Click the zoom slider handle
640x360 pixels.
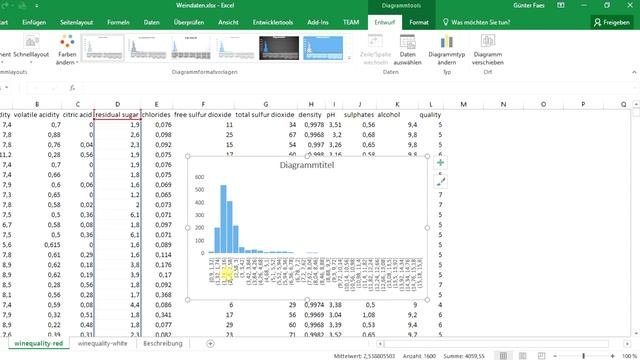[584, 356]
